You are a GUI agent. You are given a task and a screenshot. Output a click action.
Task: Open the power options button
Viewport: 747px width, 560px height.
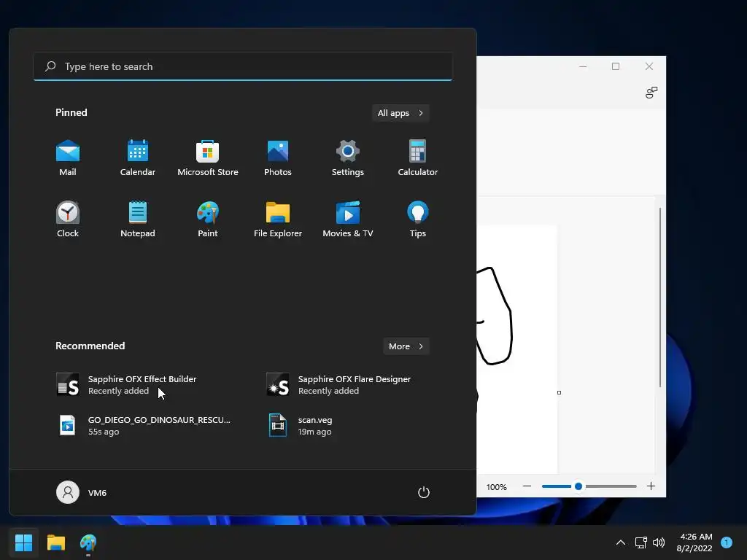(x=424, y=492)
